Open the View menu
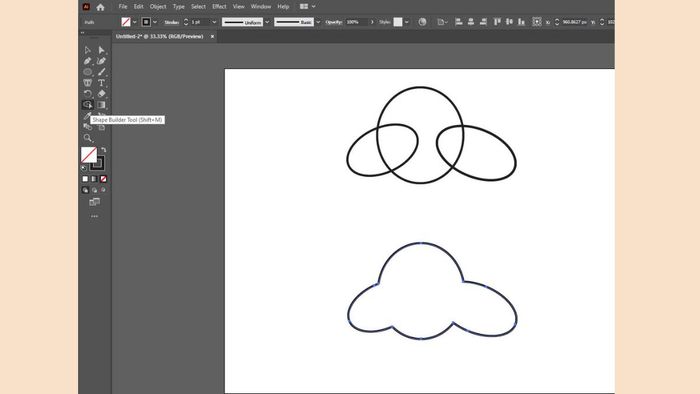700x394 pixels. [238, 7]
